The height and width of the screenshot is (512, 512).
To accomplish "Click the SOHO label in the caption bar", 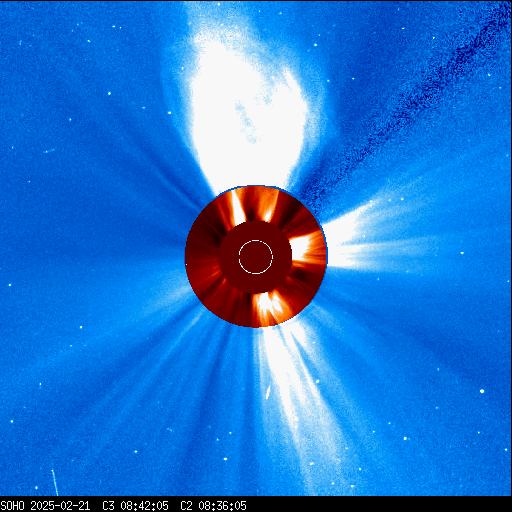I will 13,506.
